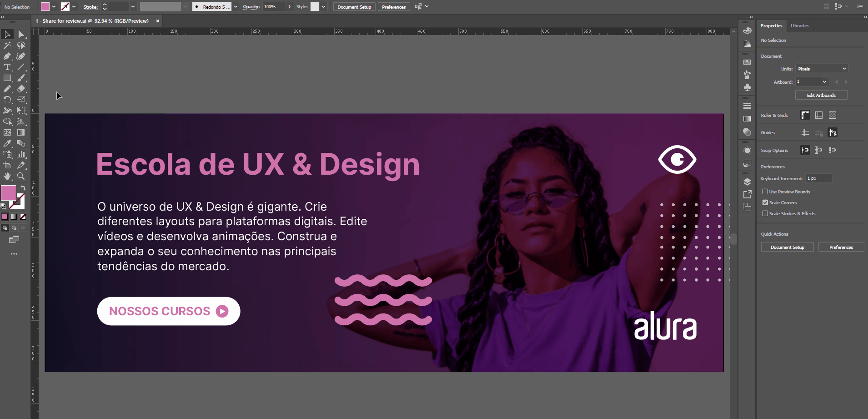Screen dimensions: 868x419
Task: Reset default fill and stroke
Action: [x=3, y=206]
